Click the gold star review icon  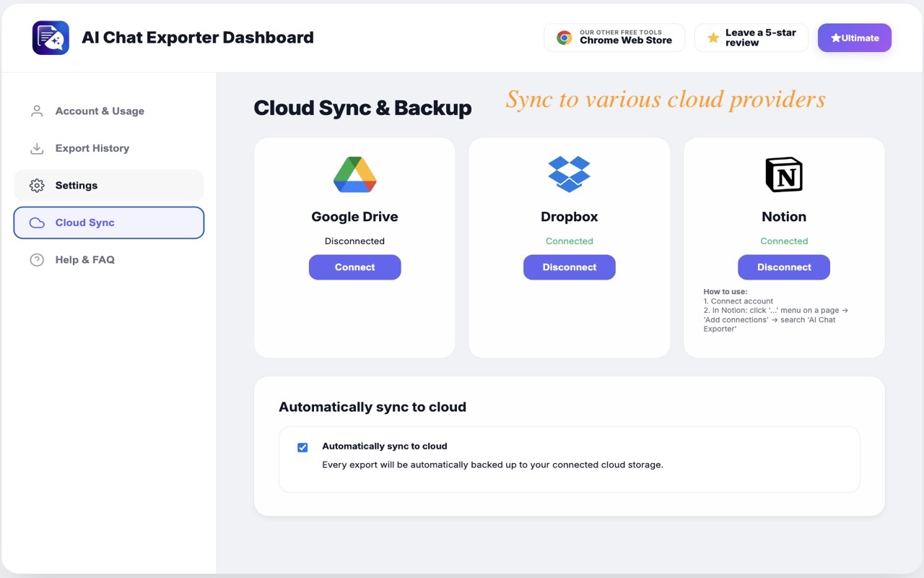[713, 38]
